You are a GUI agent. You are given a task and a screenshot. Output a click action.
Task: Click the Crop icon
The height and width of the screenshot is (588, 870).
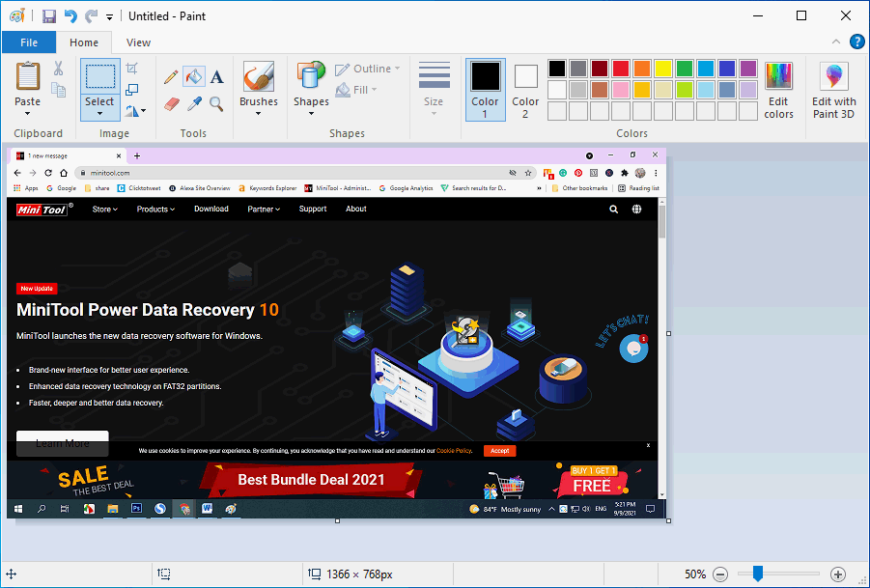[132, 69]
